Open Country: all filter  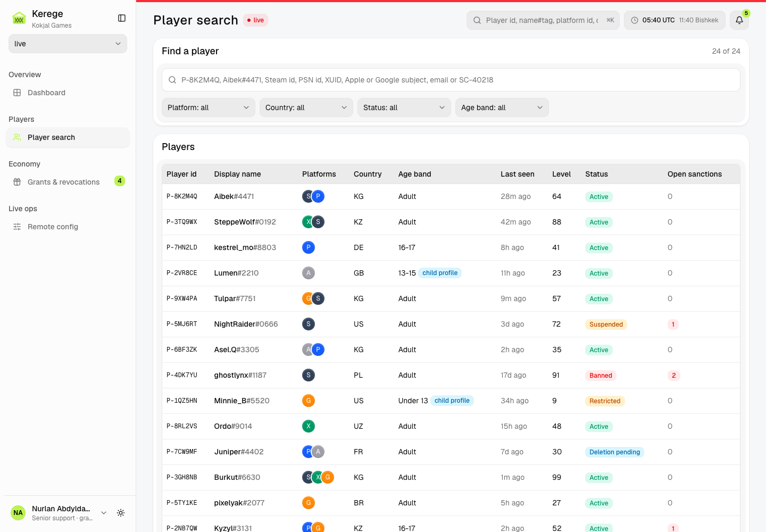pos(306,107)
